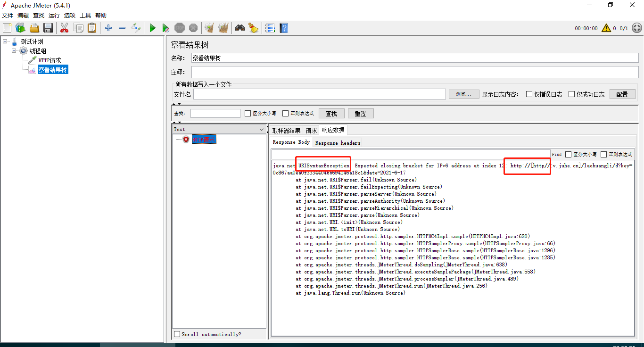Select the Response headers tab
The width and height of the screenshot is (644, 347).
(338, 143)
